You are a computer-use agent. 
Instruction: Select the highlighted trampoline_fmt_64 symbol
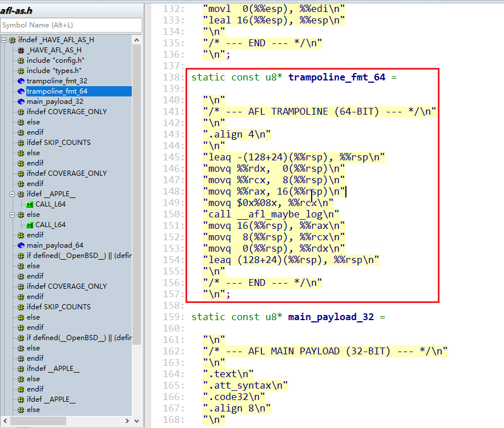(x=57, y=91)
